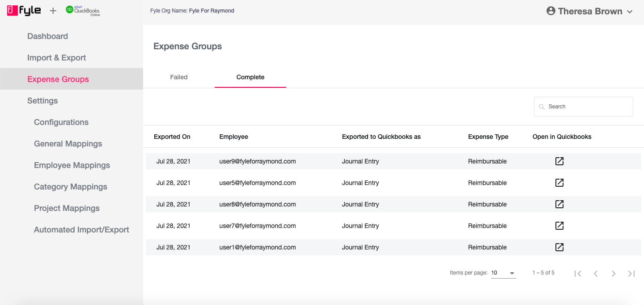This screenshot has height=305, width=644.
Task: Click the Exported to Quickbooks as header
Action: click(381, 137)
